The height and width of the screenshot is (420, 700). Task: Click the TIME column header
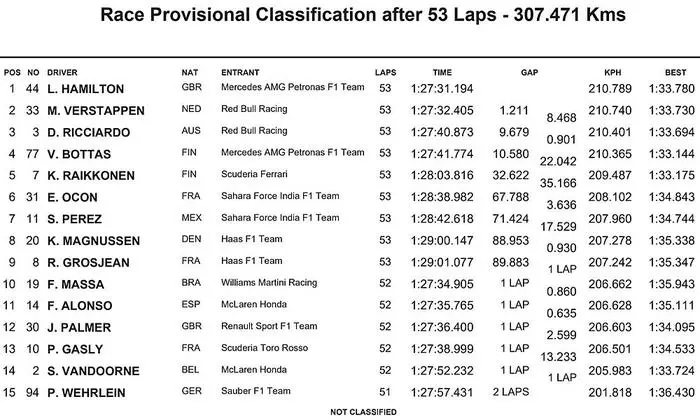[x=442, y=73]
